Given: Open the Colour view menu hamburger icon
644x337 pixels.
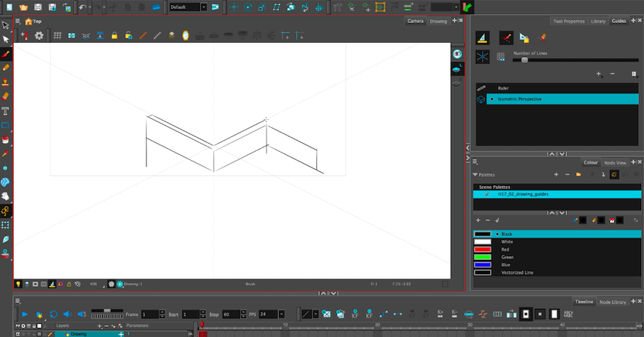Looking at the screenshot, I should tap(474, 162).
